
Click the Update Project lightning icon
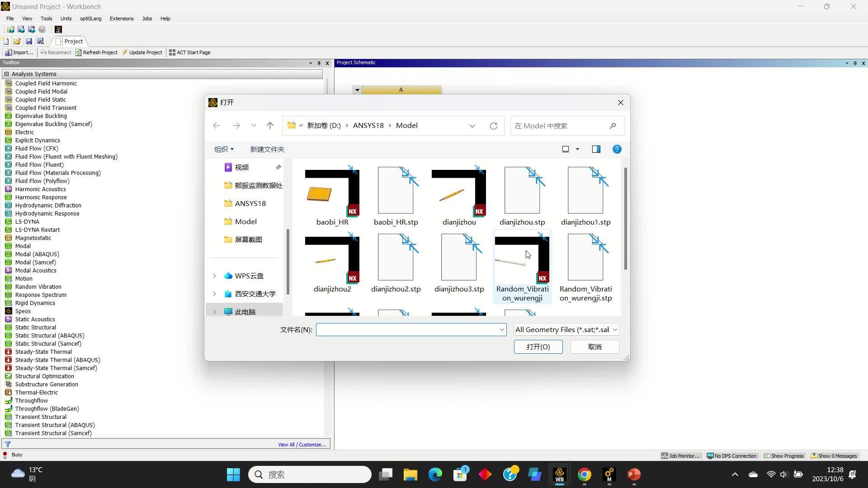(x=142, y=52)
